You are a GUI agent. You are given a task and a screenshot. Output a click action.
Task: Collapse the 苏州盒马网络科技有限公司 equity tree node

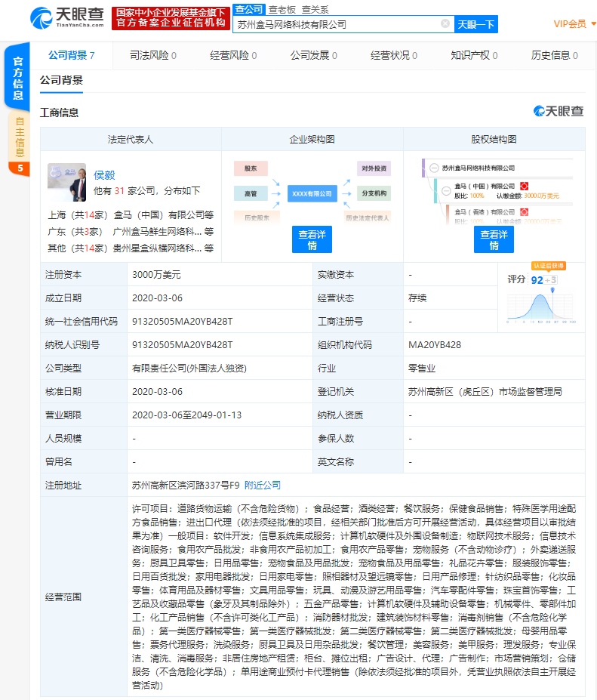(434, 168)
